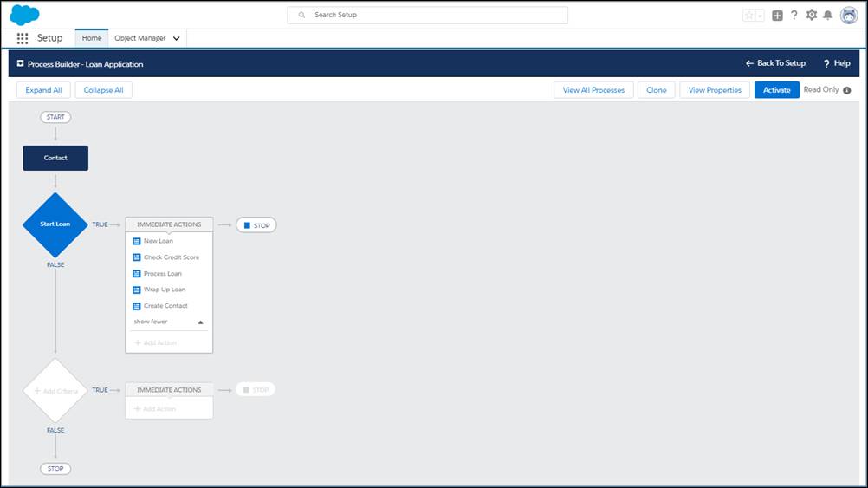The image size is (868, 488).
Task: Open the notifications bell
Action: click(x=827, y=15)
